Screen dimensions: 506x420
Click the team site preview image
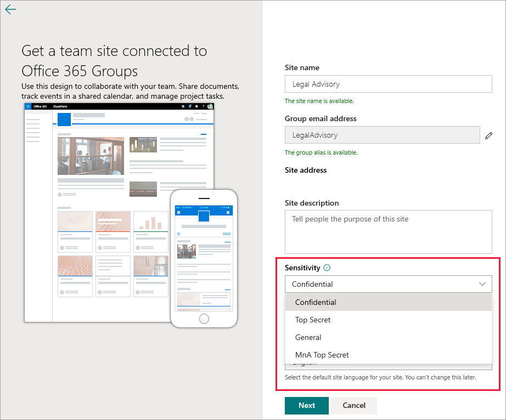coord(119,212)
